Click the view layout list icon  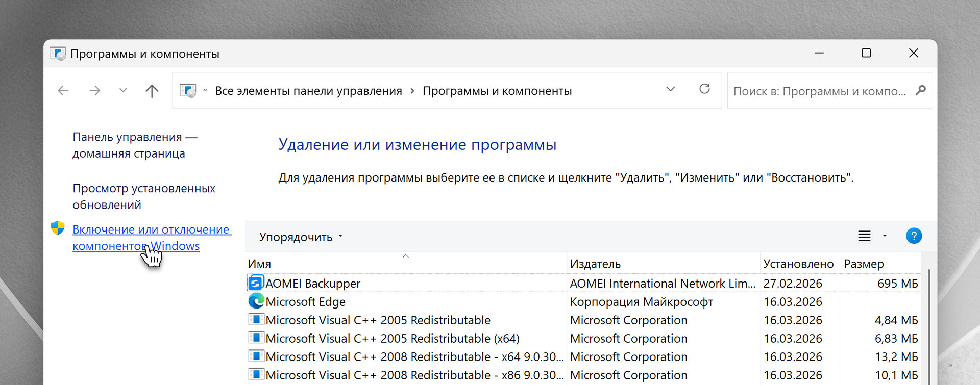click(864, 236)
